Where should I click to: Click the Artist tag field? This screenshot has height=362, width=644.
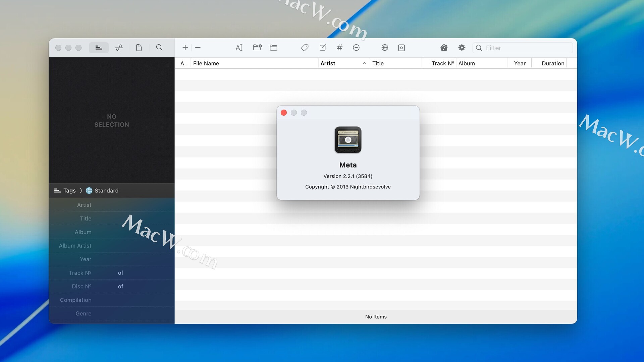[x=112, y=205]
